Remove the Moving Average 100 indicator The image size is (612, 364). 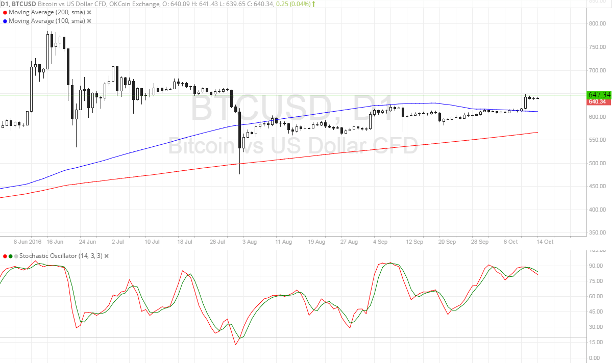coord(89,21)
